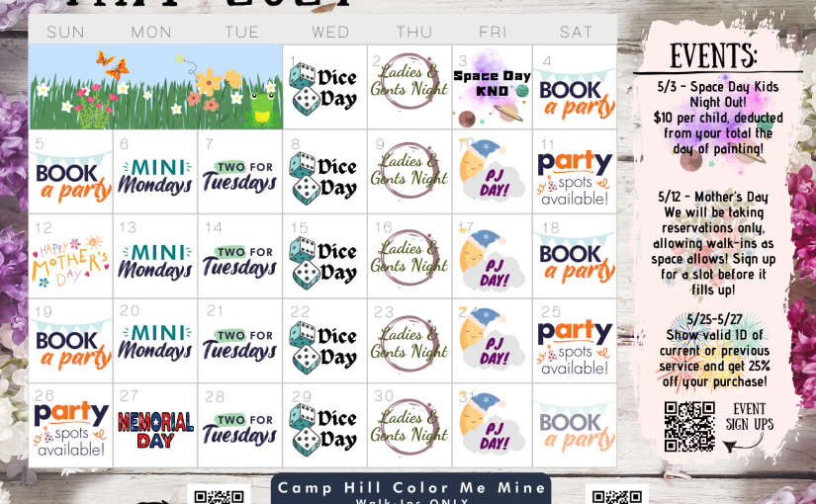Select the Memorial Day graphic on May 27

(x=155, y=430)
